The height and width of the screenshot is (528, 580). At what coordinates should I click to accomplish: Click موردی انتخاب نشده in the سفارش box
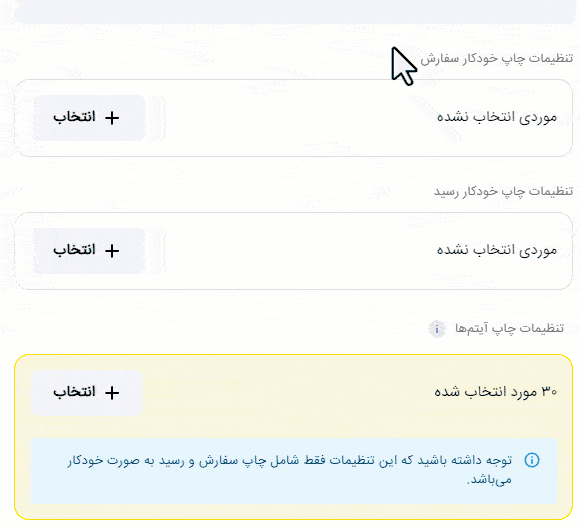click(497, 117)
